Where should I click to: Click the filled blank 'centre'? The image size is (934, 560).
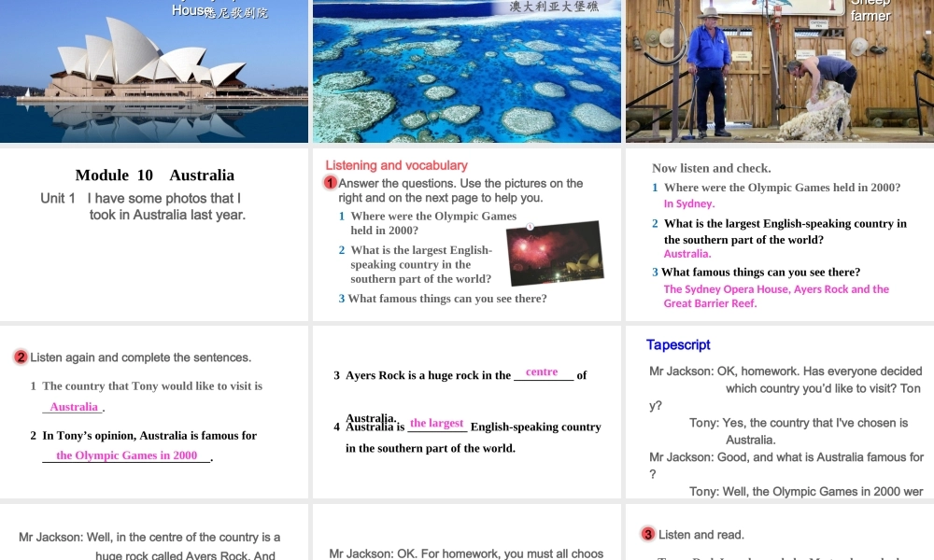(542, 372)
